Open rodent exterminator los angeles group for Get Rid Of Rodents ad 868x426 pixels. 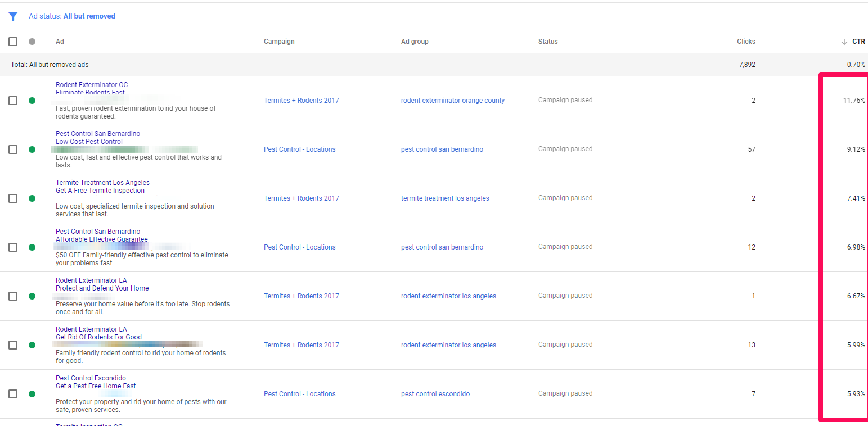coord(448,345)
